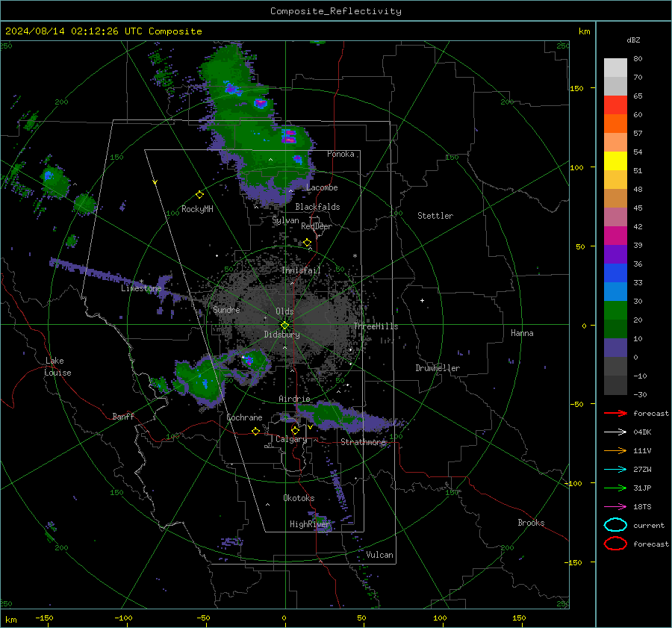Click the Innisfail city label

tap(301, 270)
